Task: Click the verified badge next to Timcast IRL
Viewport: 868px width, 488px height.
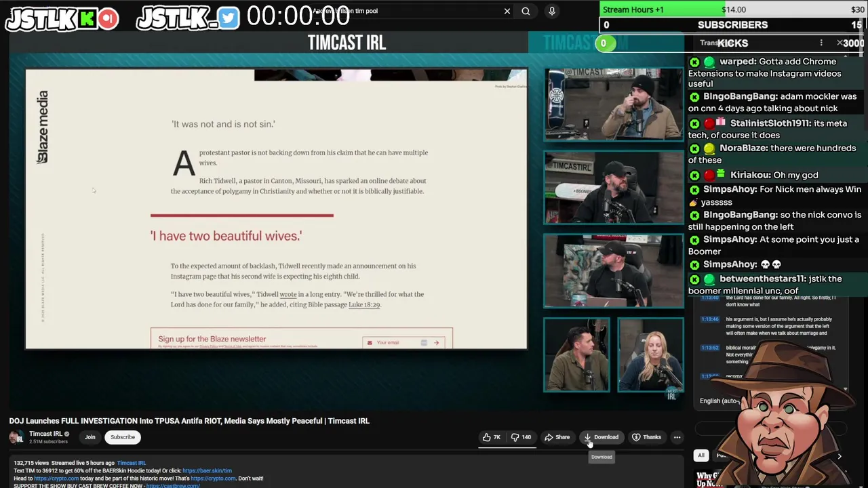Action: [66, 434]
